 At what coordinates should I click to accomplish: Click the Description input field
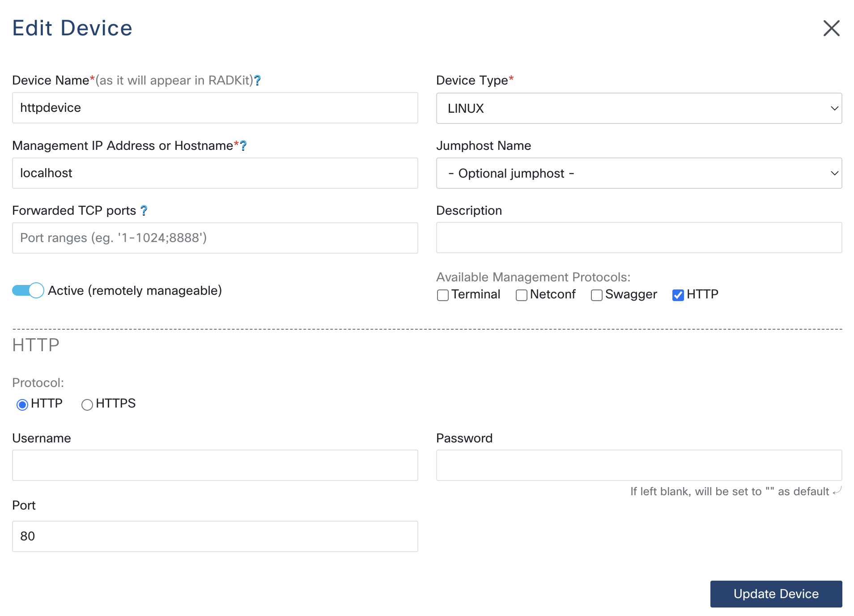[639, 238]
